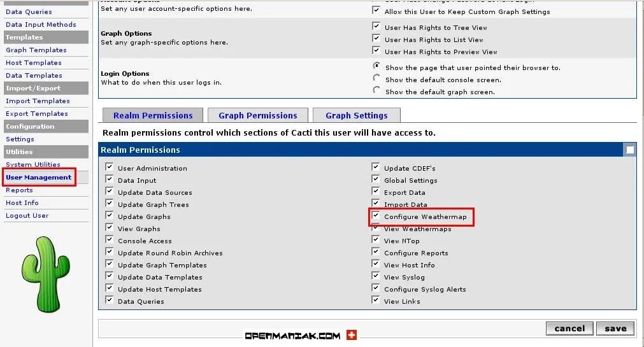Open System Utilities
Image resolution: width=644 pixels, height=347 pixels.
(33, 164)
